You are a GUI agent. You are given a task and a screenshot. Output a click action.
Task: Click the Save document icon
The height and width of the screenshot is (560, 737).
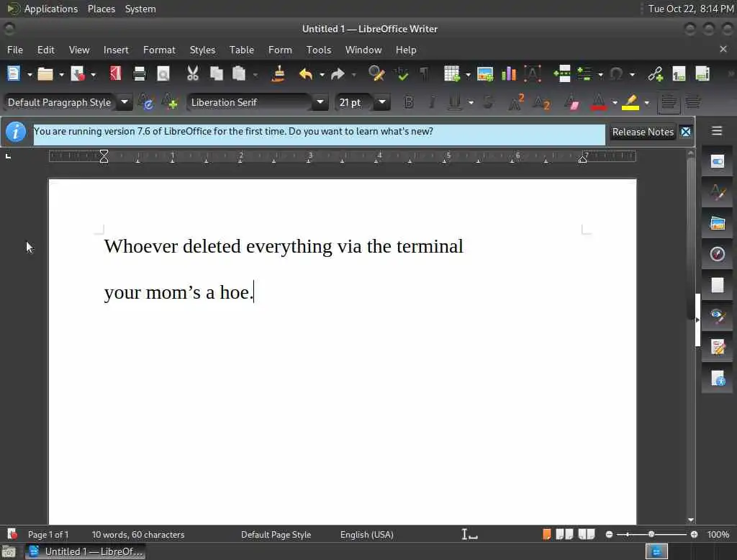(x=77, y=74)
